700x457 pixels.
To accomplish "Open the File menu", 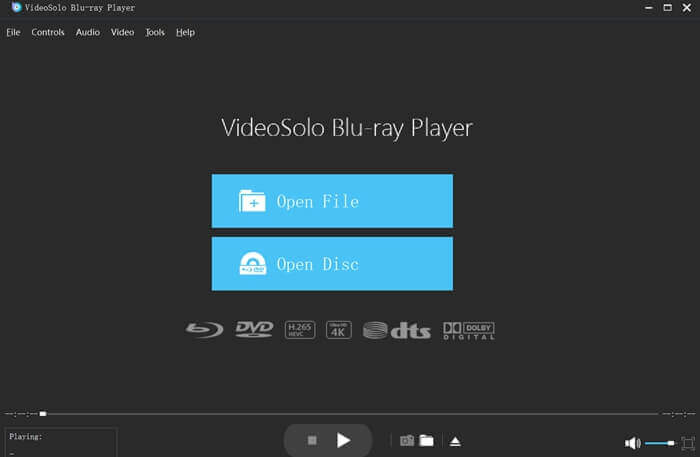I will pos(13,32).
